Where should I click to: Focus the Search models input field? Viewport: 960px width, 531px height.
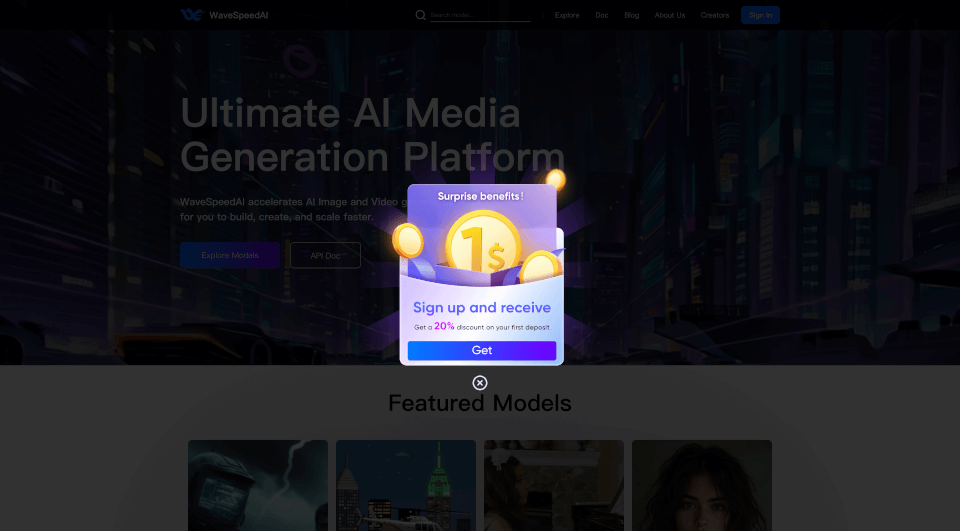pyautogui.click(x=479, y=15)
